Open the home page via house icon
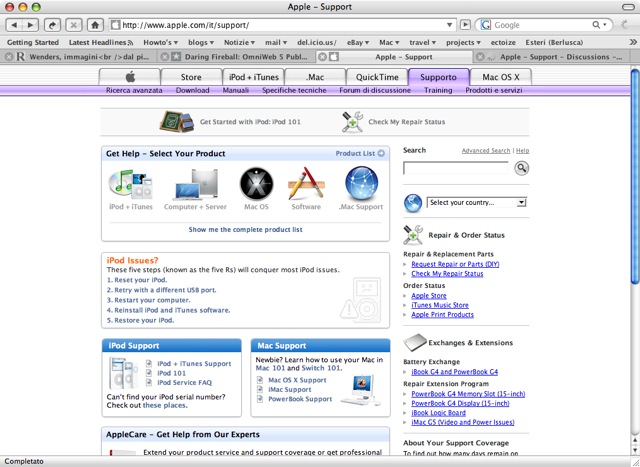The width and height of the screenshot is (640, 467). (95, 25)
